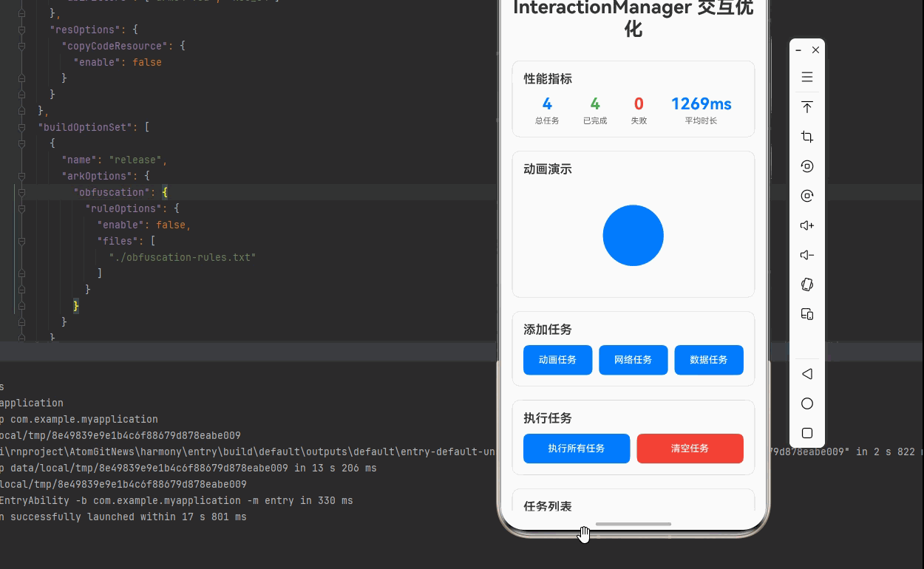The height and width of the screenshot is (569, 924).
Task: Raise volume with the volume-up icon
Action: (806, 225)
